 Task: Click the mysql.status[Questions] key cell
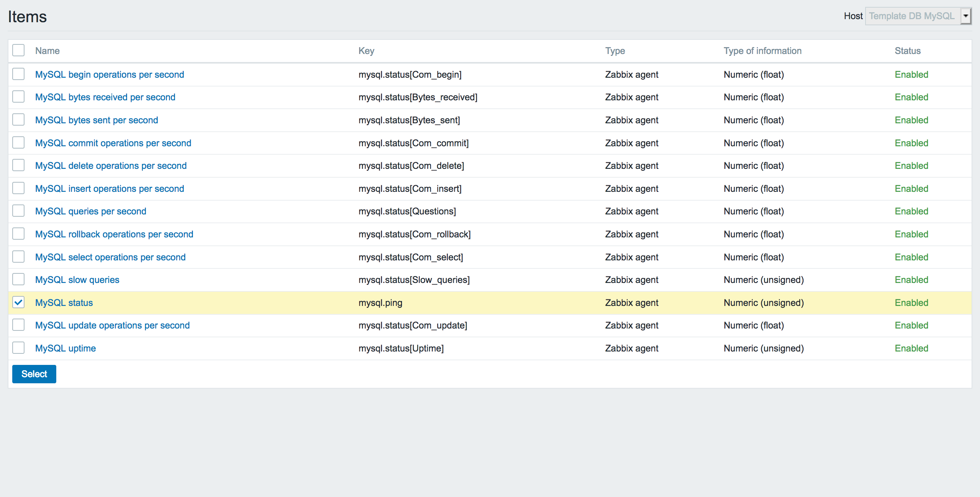tap(407, 211)
